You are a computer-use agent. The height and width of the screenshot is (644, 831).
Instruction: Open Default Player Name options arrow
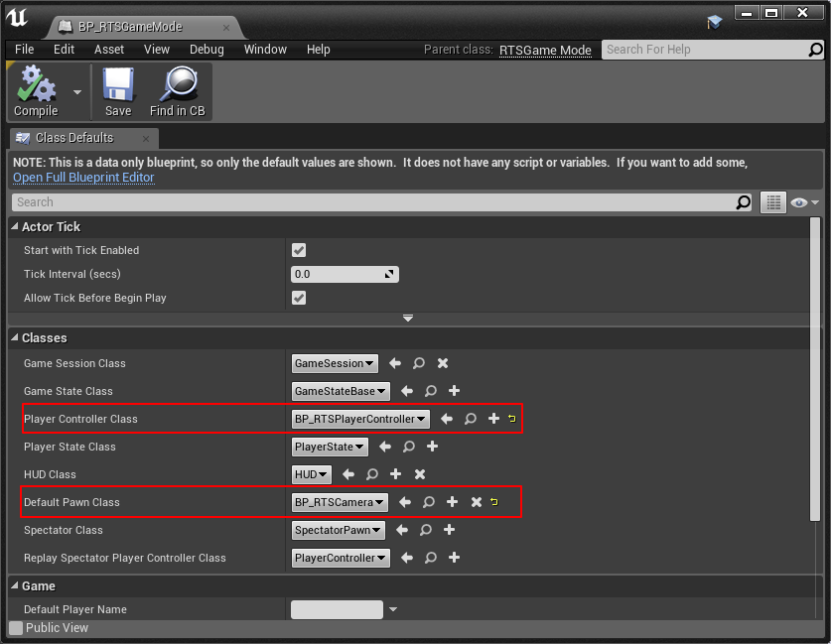click(393, 609)
